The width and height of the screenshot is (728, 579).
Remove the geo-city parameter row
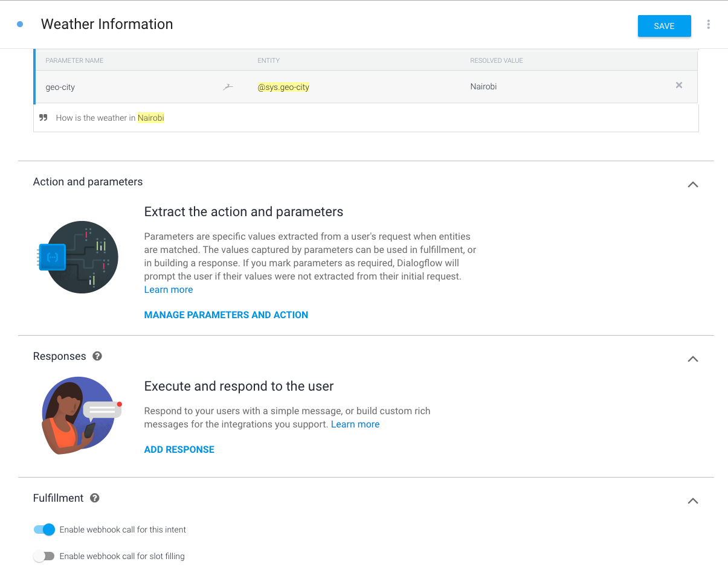coord(679,86)
